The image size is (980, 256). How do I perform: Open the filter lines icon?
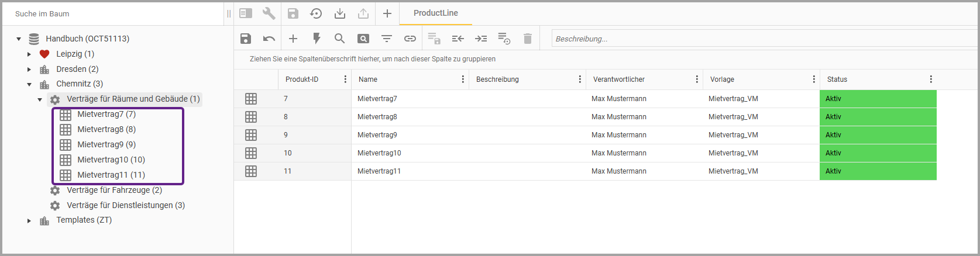pyautogui.click(x=387, y=39)
